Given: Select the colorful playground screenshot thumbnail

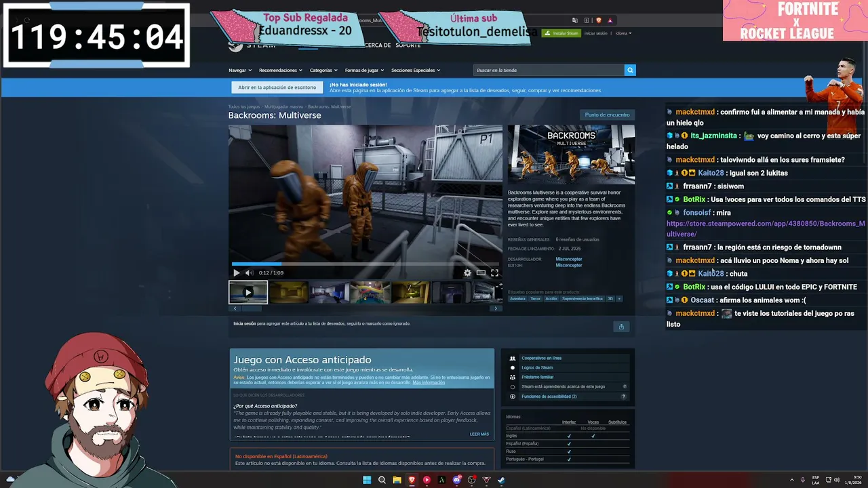Looking at the screenshot, I should 370,293.
